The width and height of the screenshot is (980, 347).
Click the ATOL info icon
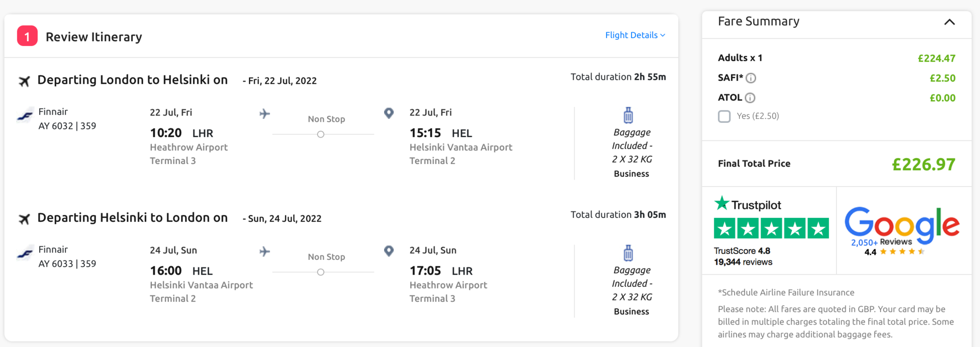[x=750, y=98]
